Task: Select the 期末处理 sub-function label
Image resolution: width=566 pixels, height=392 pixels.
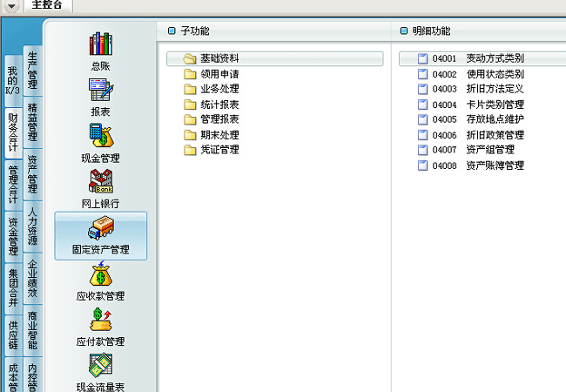Action: [219, 135]
